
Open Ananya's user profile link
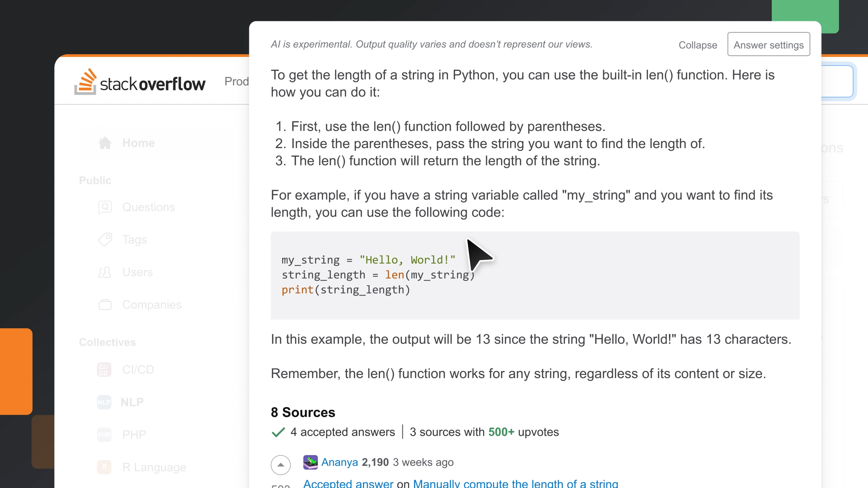point(340,462)
